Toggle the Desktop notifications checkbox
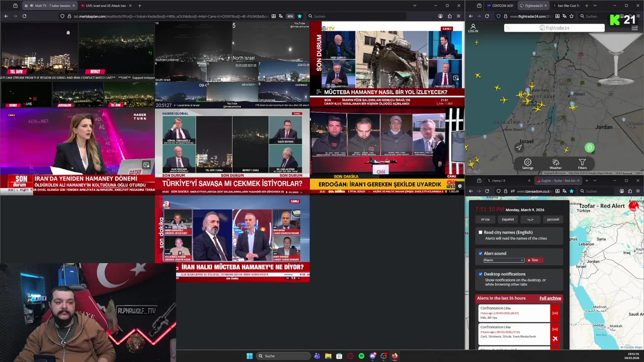 (x=480, y=274)
